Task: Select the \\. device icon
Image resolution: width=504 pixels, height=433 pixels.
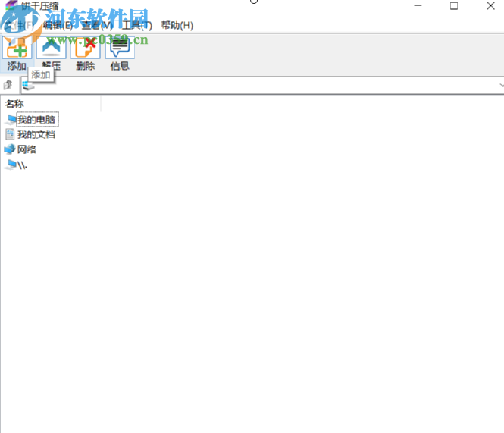Action: [x=11, y=165]
